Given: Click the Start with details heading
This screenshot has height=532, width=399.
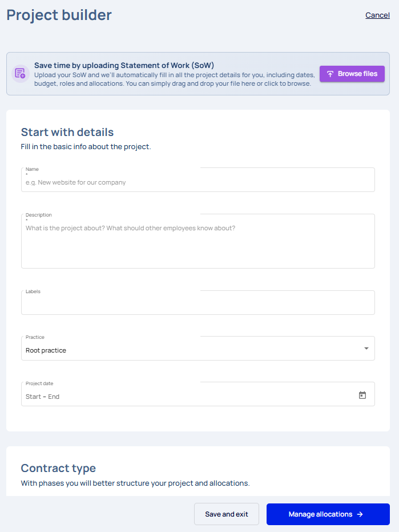Looking at the screenshot, I should click(67, 132).
